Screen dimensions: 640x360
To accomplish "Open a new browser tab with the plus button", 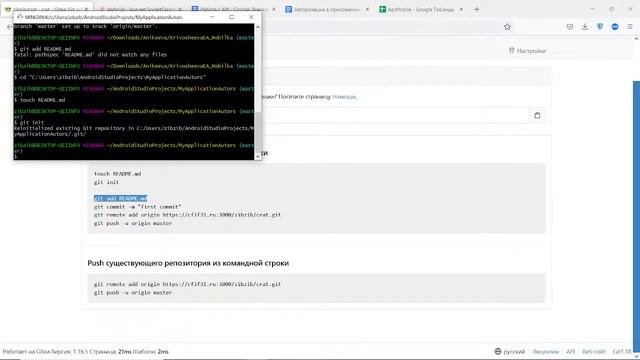I will tap(476, 9).
